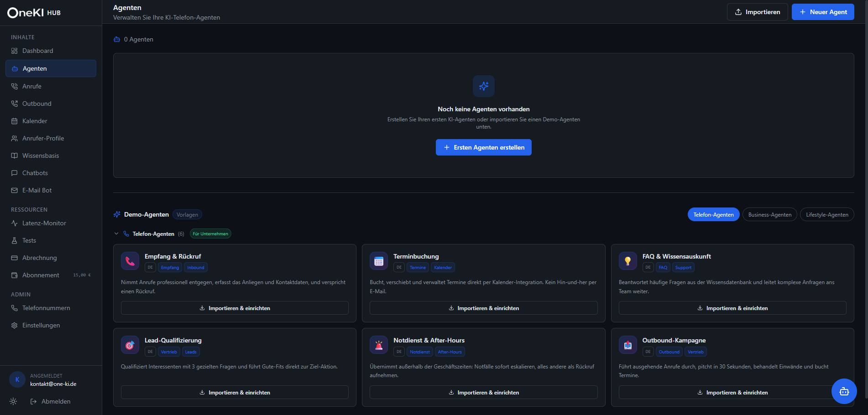Switch to the Business-Agenten filter tab
The width and height of the screenshot is (868, 415).
770,214
